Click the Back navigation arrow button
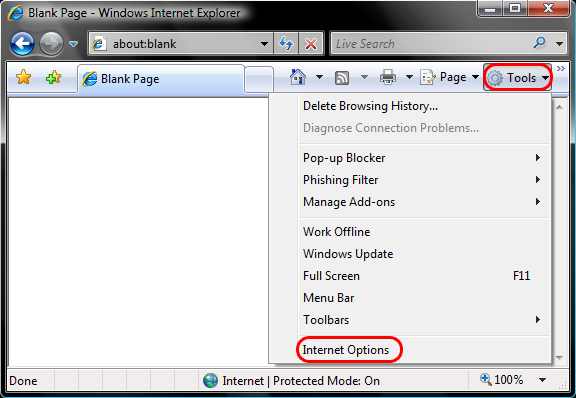 tap(22, 44)
